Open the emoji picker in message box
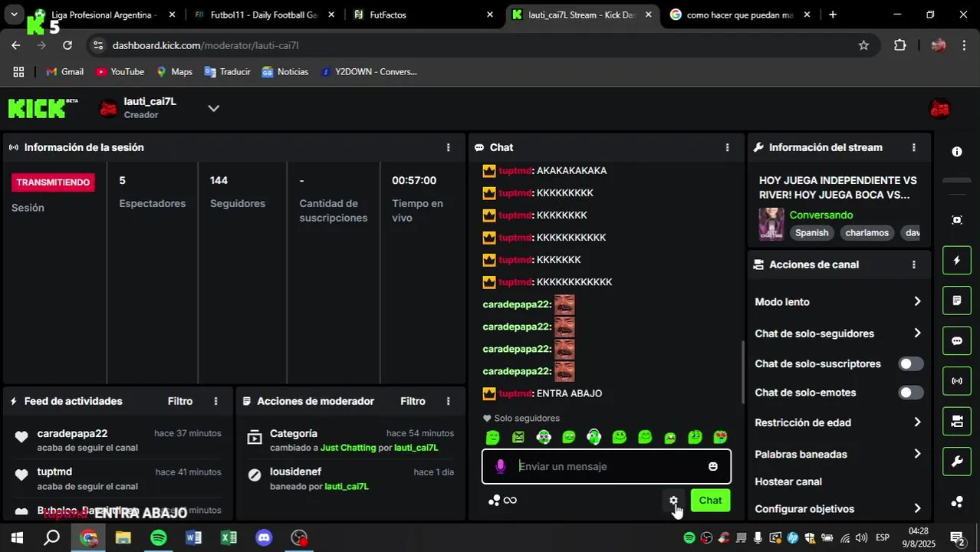 (x=713, y=466)
